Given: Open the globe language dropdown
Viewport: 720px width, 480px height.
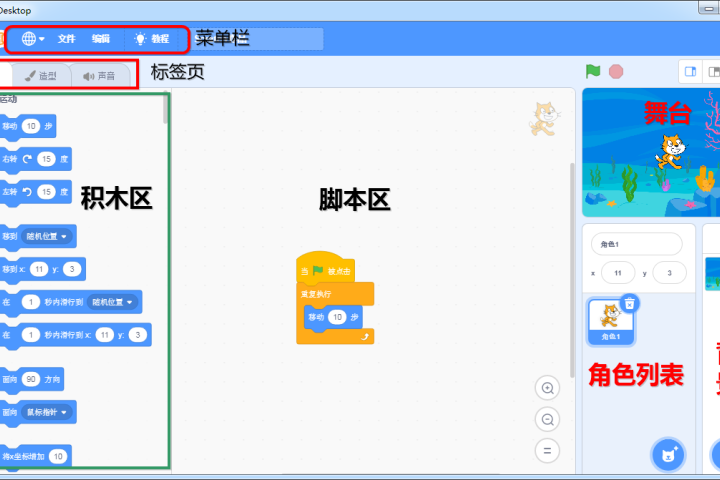Looking at the screenshot, I should pos(33,39).
